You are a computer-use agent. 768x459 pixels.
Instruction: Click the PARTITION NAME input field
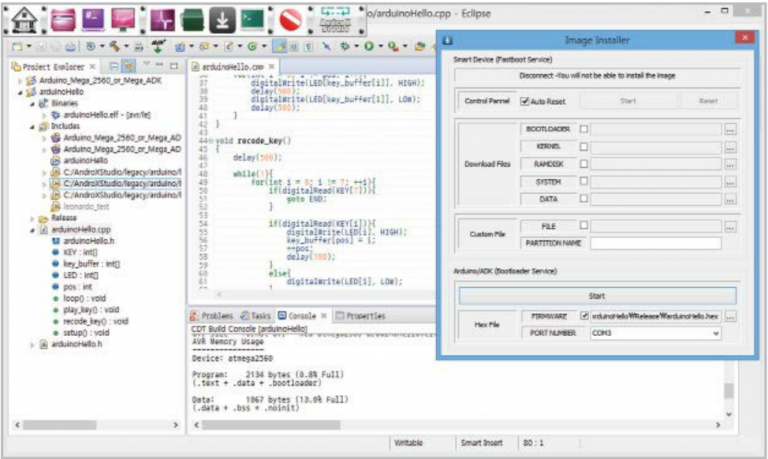pyautogui.click(x=655, y=243)
